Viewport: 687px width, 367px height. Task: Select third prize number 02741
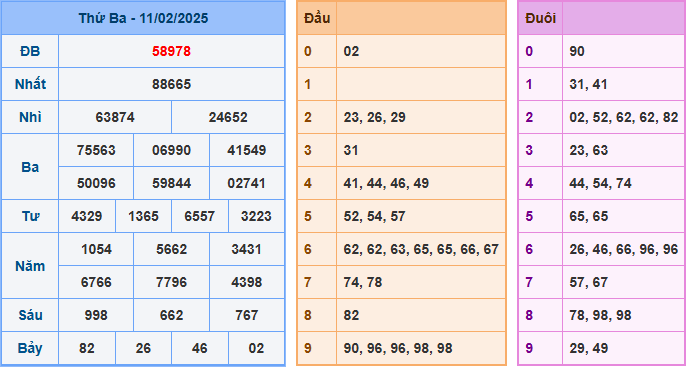pos(247,183)
